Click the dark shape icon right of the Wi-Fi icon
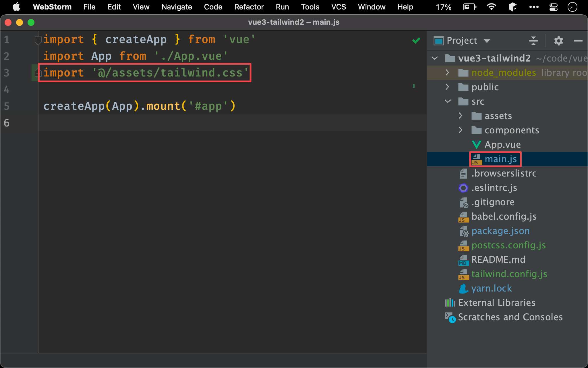The height and width of the screenshot is (368, 588). pyautogui.click(x=512, y=7)
